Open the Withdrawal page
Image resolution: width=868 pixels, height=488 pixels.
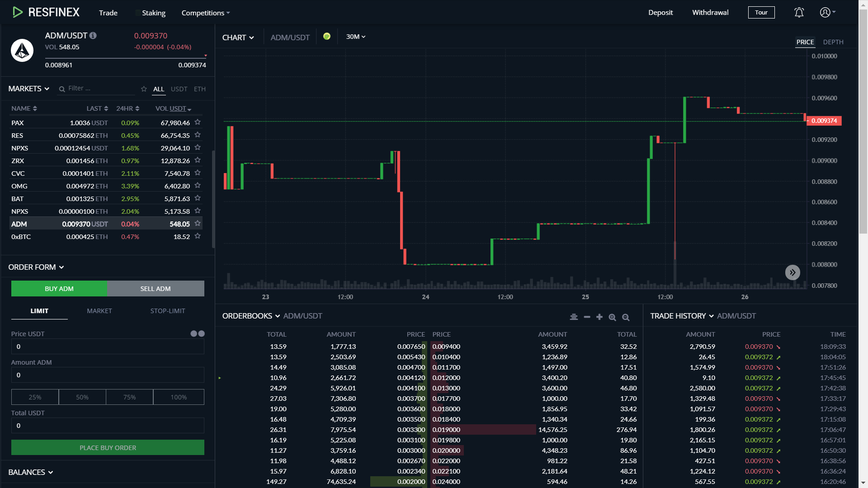pyautogui.click(x=710, y=13)
